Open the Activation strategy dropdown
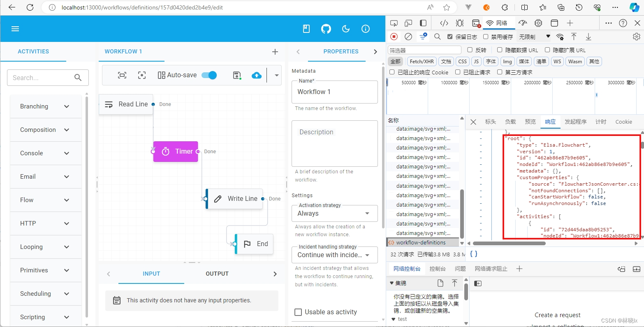 pos(334,214)
